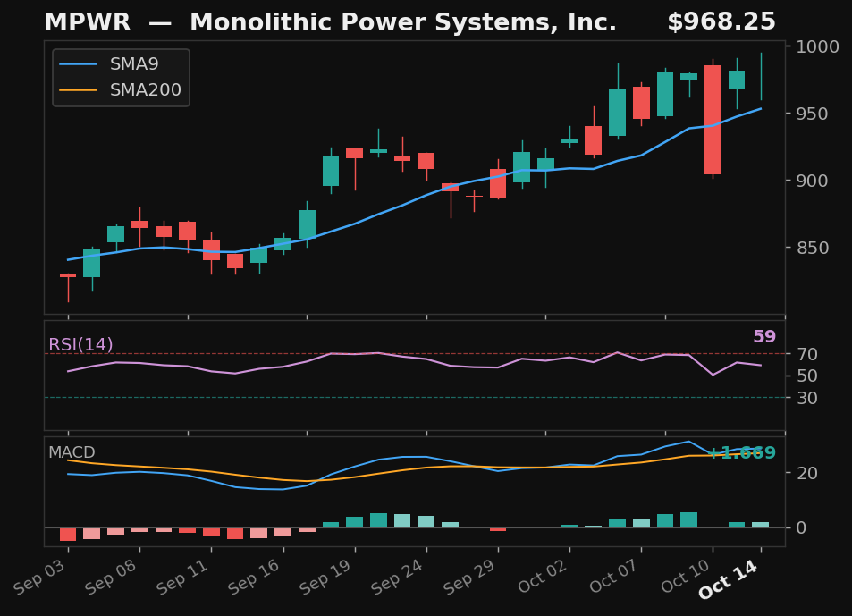Click the 900 price axis label
852x616 pixels.
click(813, 181)
